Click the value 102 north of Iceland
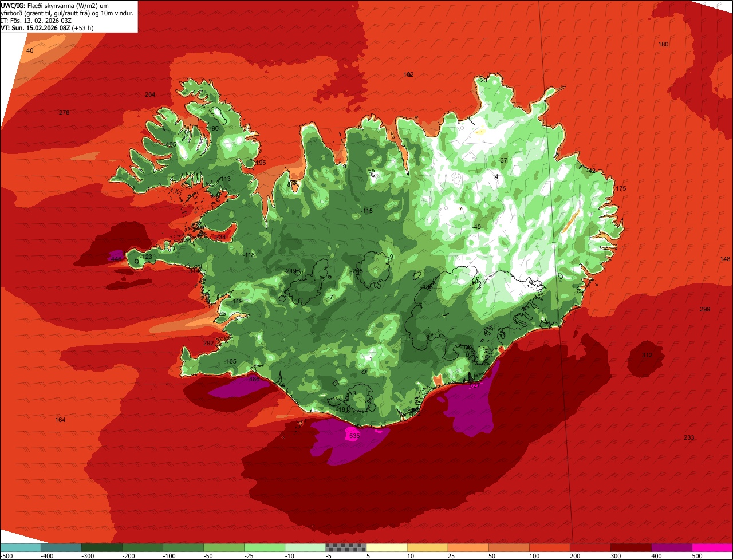The width and height of the screenshot is (733, 560). pos(408,74)
